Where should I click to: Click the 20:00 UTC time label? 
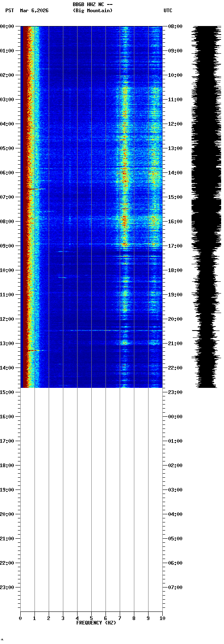(175, 319)
